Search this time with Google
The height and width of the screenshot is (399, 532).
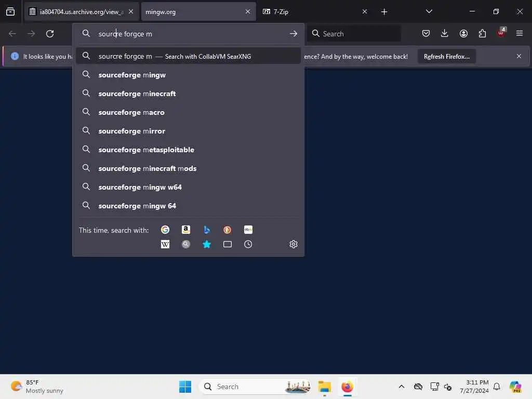[x=165, y=230]
